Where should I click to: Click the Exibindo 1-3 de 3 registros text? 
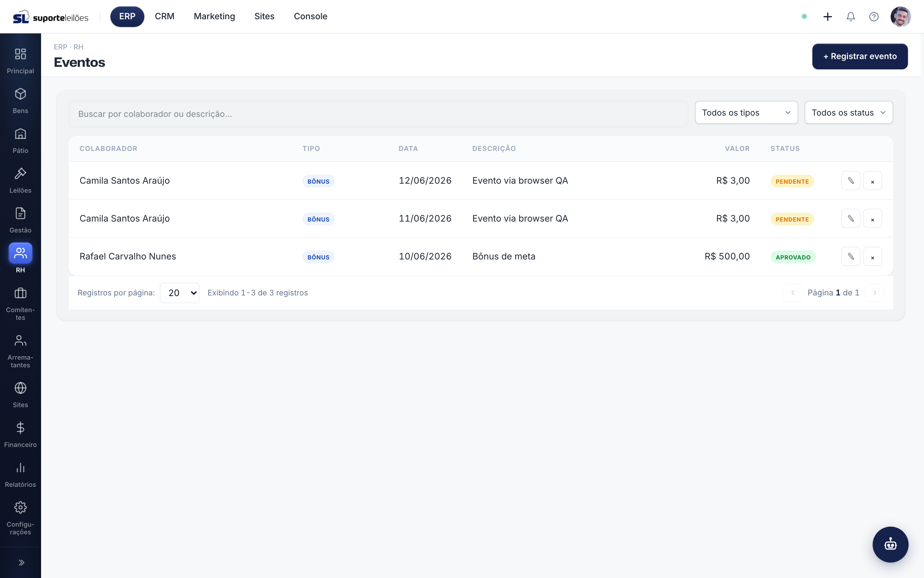coord(257,293)
